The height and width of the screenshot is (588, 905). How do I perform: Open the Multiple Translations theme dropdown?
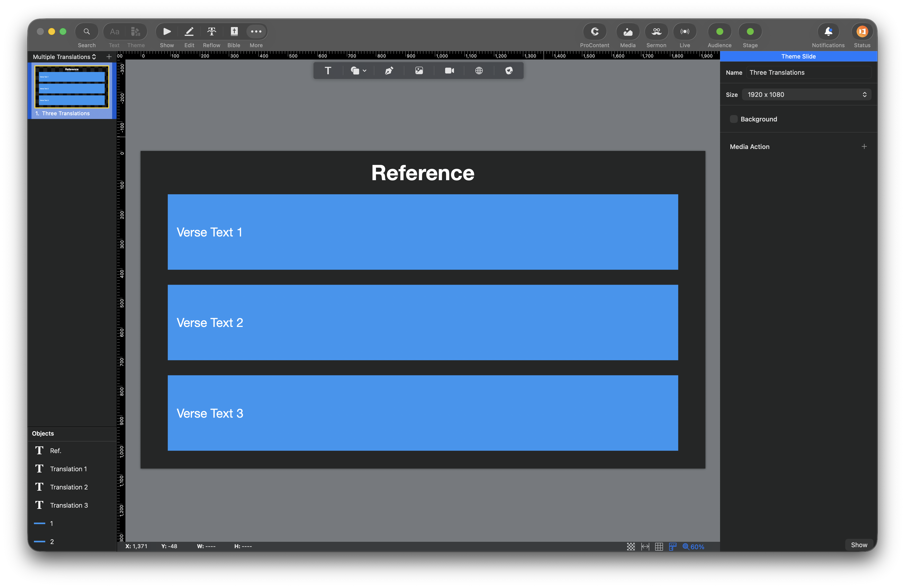point(64,57)
